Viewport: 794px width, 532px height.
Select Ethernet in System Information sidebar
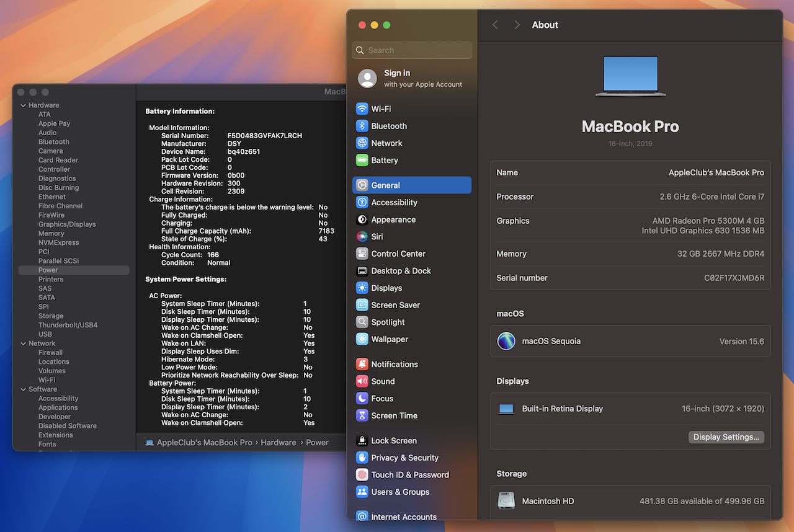pyautogui.click(x=52, y=197)
